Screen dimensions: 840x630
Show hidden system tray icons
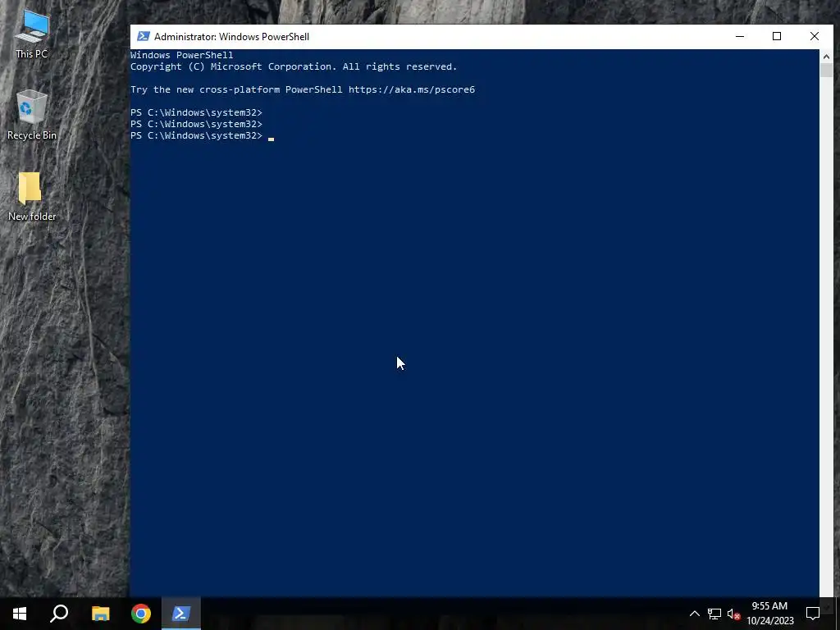click(x=694, y=614)
